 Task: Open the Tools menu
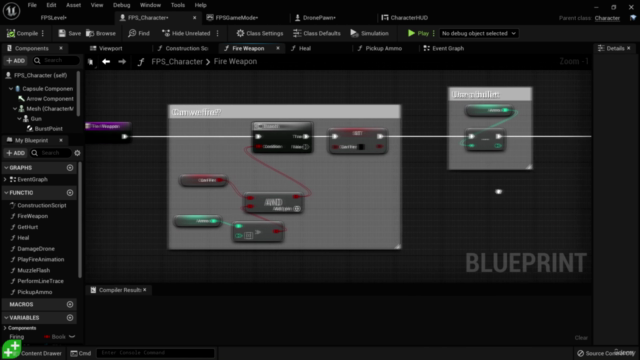[178, 5]
